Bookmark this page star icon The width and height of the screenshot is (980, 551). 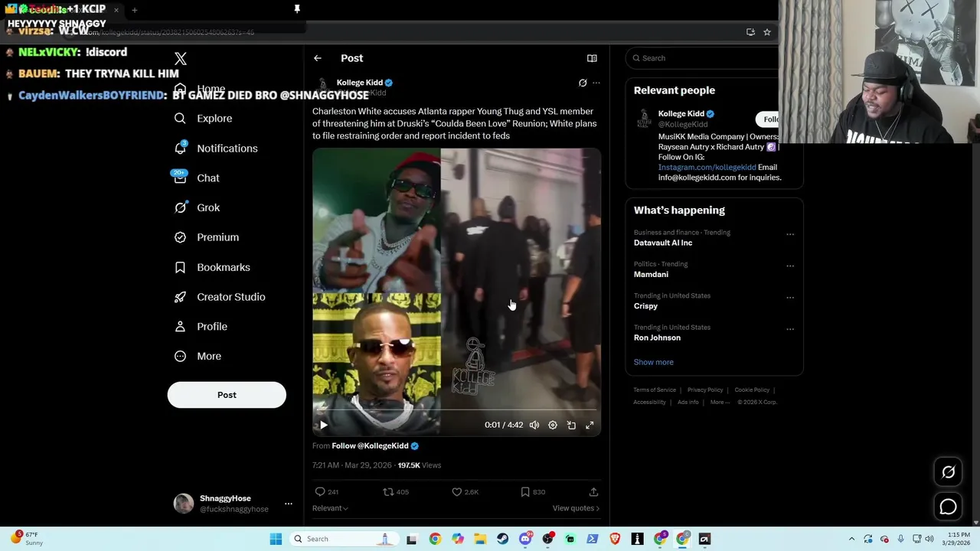(x=766, y=32)
